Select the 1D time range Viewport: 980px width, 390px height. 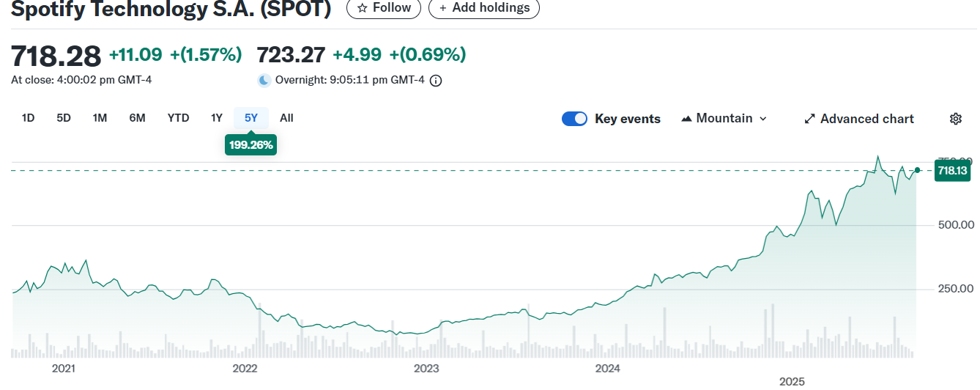(x=28, y=118)
